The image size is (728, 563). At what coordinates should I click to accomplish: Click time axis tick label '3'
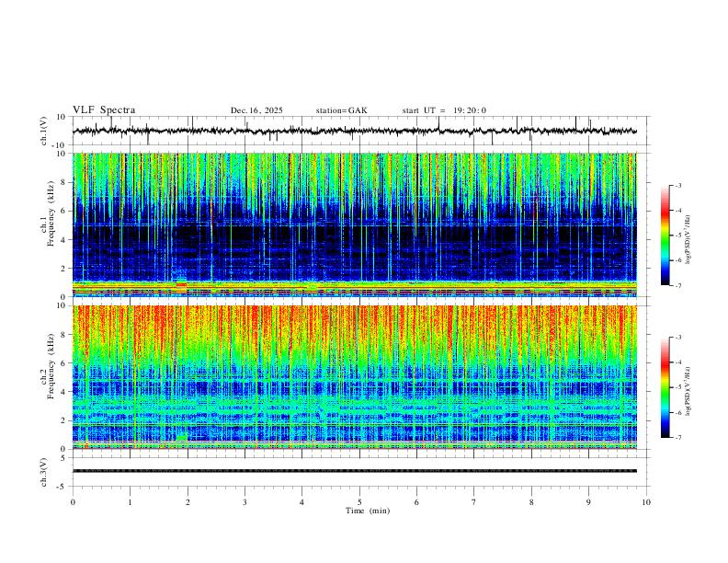(x=245, y=502)
